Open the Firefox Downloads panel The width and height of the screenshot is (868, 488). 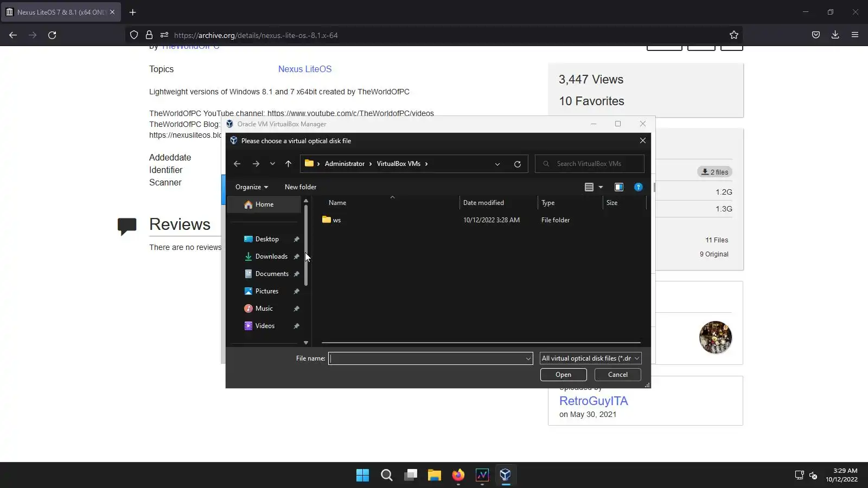point(835,35)
